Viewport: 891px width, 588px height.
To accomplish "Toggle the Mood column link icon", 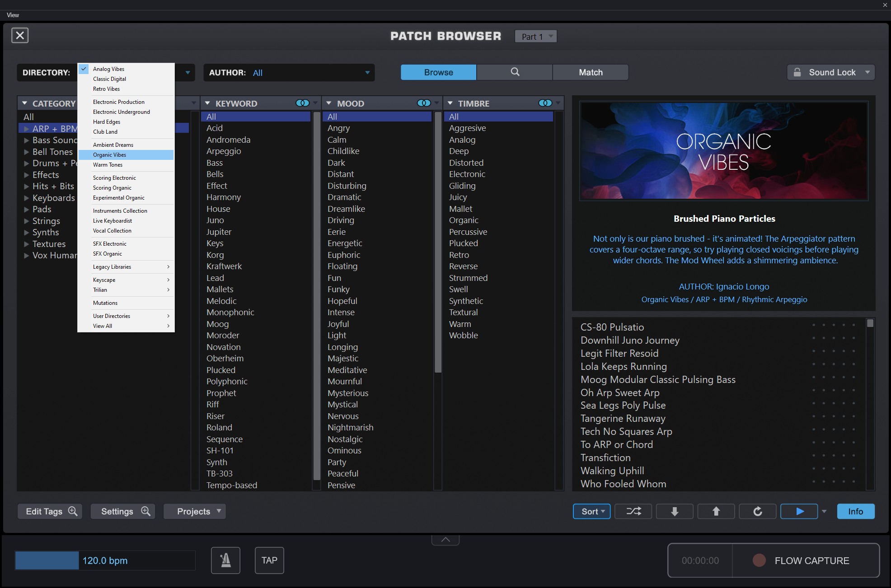I will [424, 103].
